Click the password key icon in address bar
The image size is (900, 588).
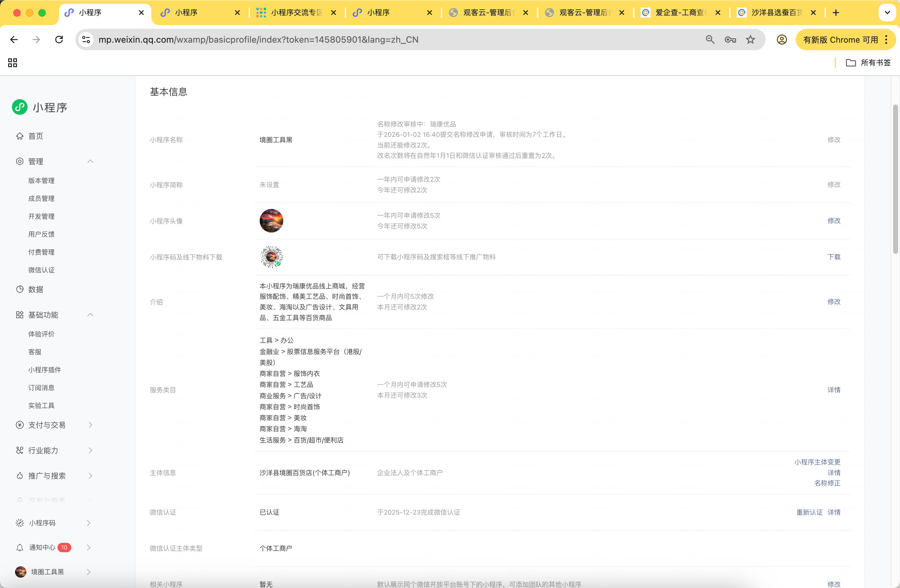[730, 40]
